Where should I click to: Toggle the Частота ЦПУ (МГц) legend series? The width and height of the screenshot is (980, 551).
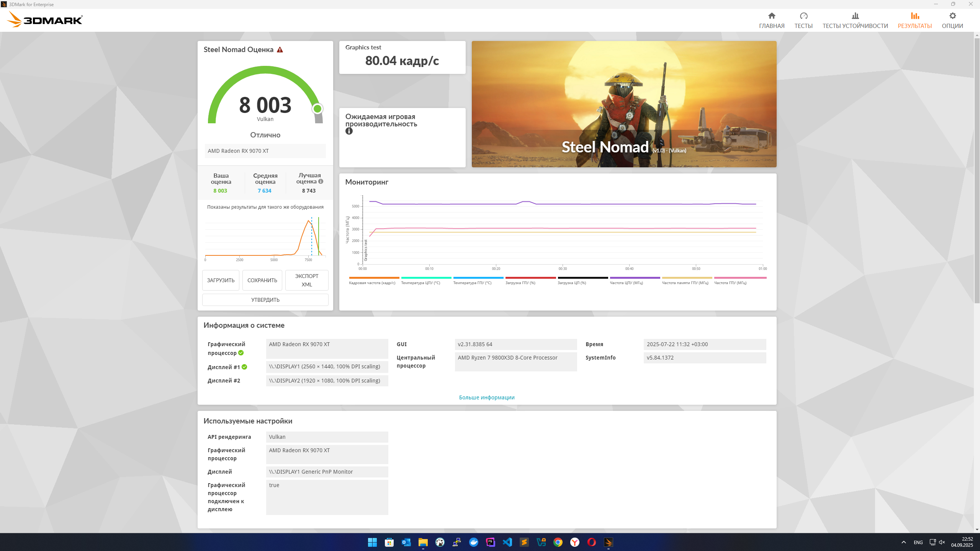point(626,283)
